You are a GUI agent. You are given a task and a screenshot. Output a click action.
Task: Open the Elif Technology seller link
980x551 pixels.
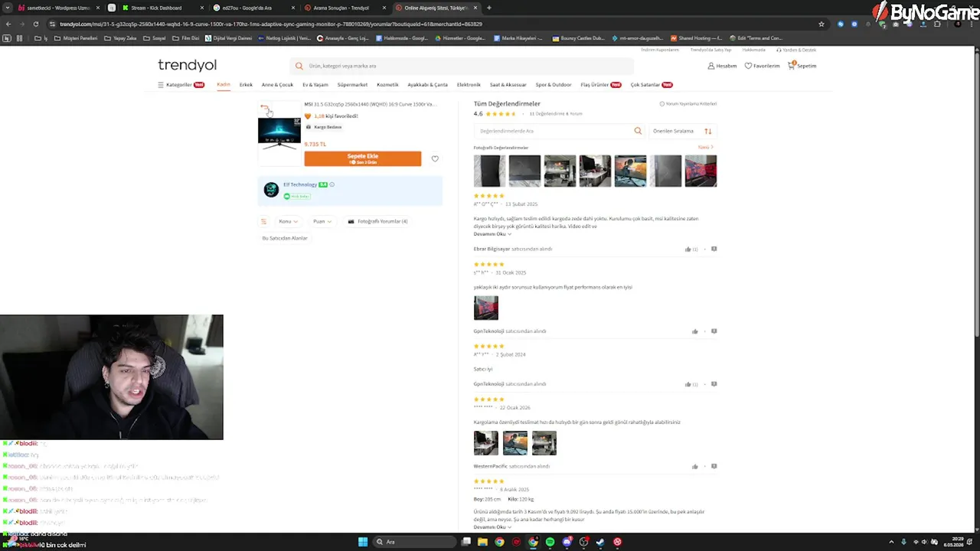[x=300, y=184]
